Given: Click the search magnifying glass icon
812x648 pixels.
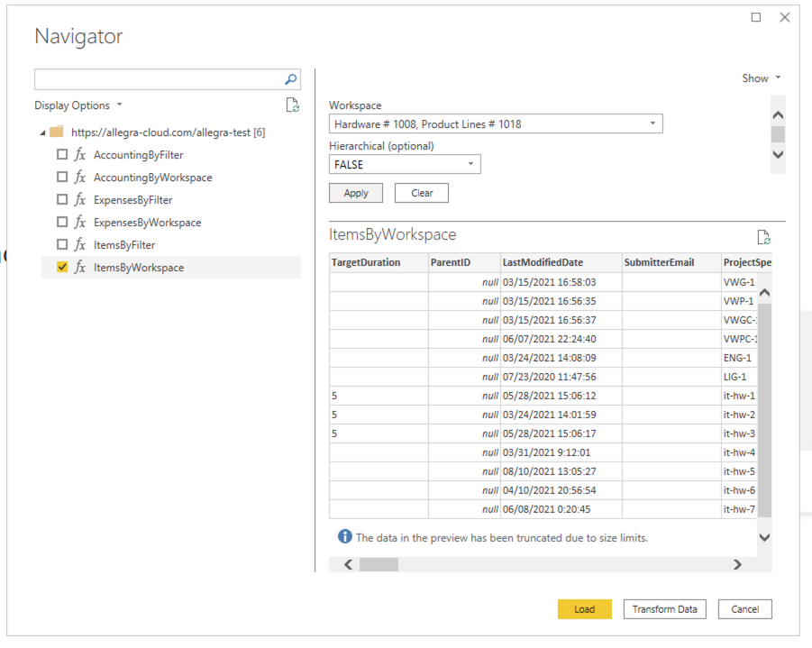Looking at the screenshot, I should 290,78.
